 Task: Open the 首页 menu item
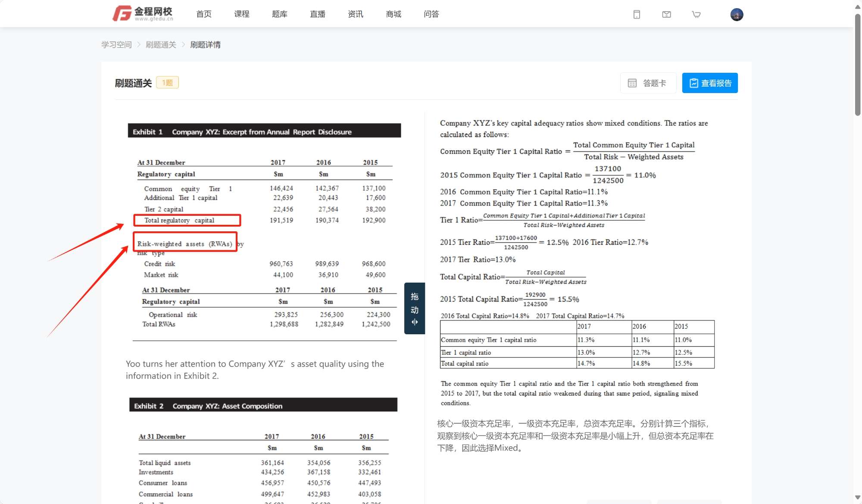(x=204, y=14)
